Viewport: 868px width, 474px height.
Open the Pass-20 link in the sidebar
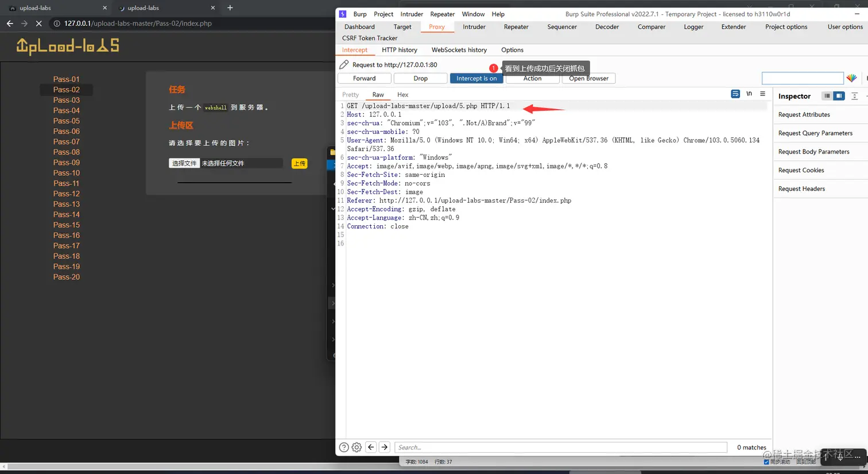pyautogui.click(x=67, y=277)
